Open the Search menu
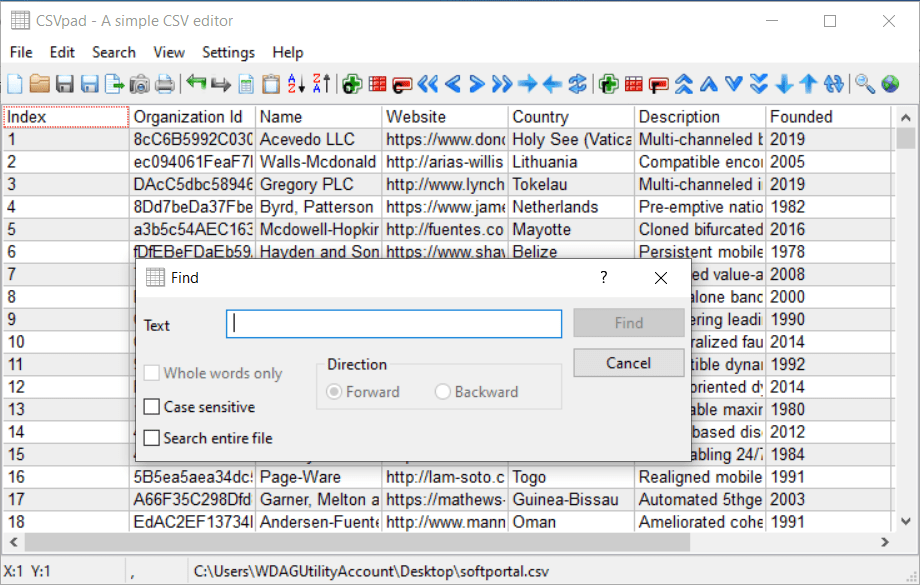This screenshot has height=585, width=920. pos(114,52)
